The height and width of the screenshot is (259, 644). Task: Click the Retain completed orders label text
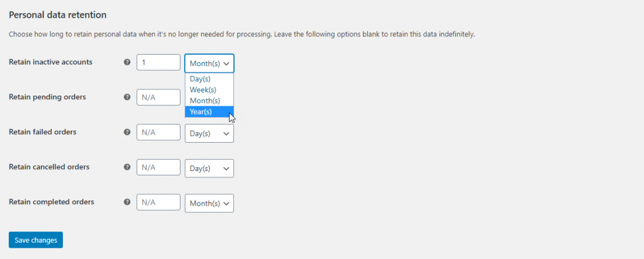[x=52, y=202]
